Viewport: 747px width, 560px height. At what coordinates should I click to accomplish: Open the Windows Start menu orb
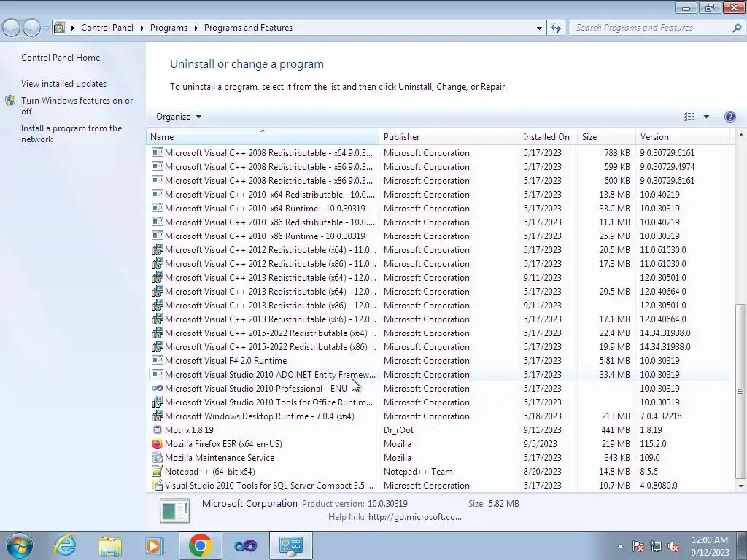coord(20,545)
